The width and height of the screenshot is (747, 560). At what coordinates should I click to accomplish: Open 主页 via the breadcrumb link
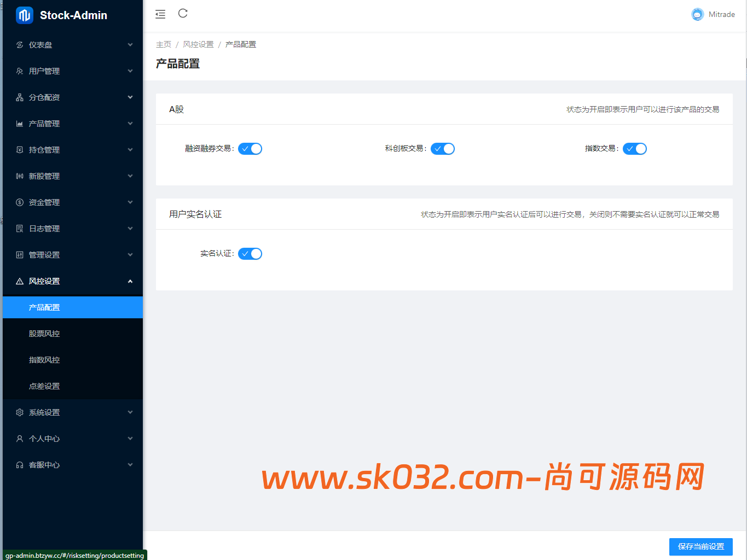tap(164, 44)
